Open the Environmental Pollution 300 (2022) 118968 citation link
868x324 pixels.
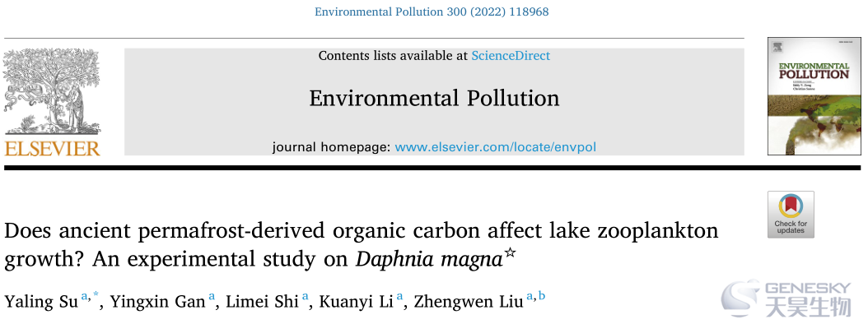click(x=432, y=11)
